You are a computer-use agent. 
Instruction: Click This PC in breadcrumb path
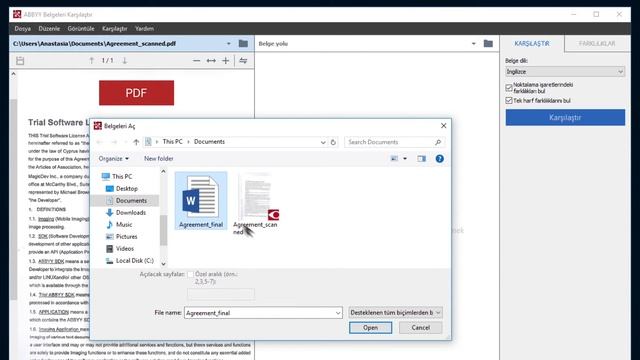(x=172, y=142)
